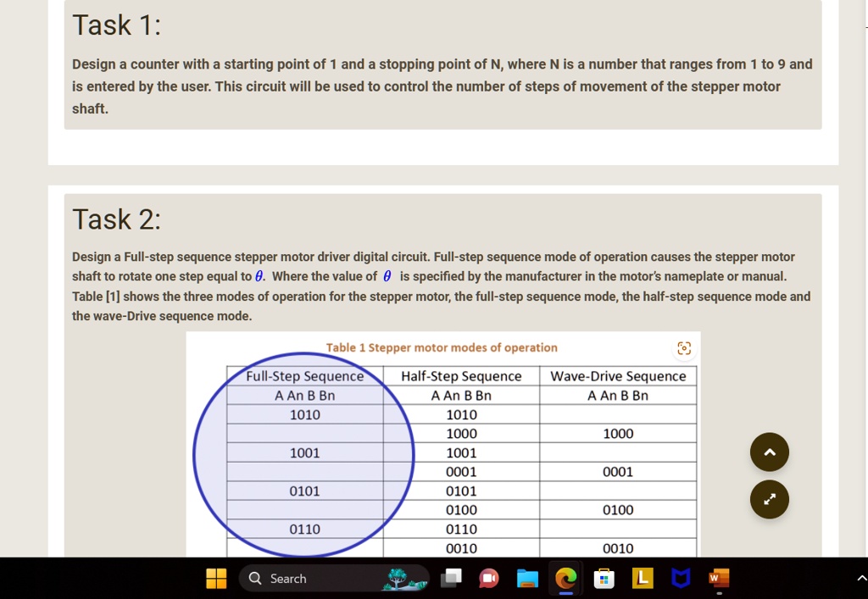Click A An B Bn under Wave-Drive Sequence

[x=618, y=396]
